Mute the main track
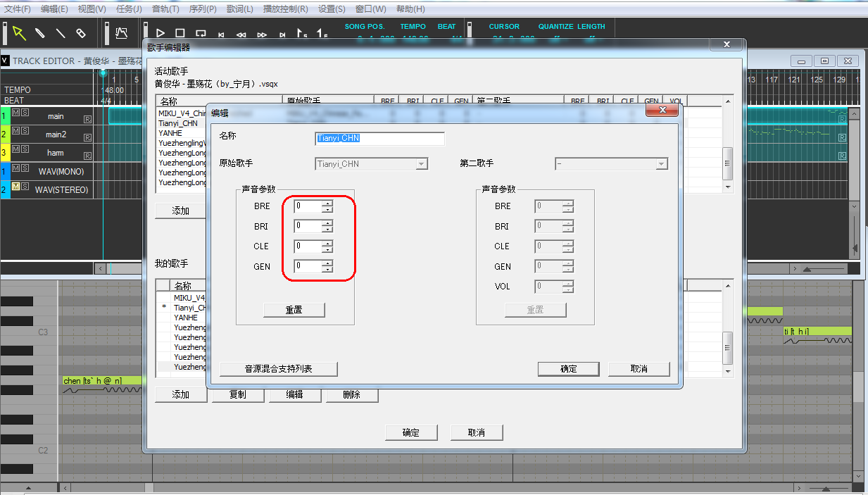The image size is (868, 495). pyautogui.click(x=15, y=113)
